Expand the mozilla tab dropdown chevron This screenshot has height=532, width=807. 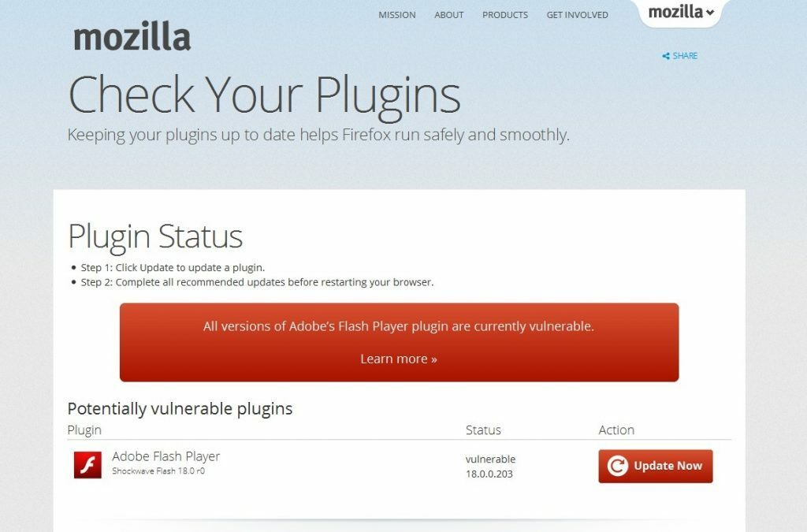point(710,13)
